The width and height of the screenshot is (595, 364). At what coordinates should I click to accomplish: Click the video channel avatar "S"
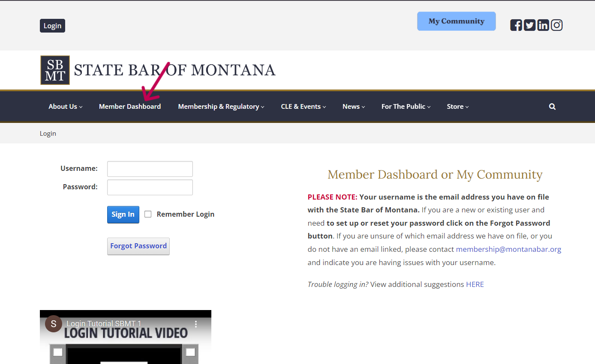click(x=54, y=324)
